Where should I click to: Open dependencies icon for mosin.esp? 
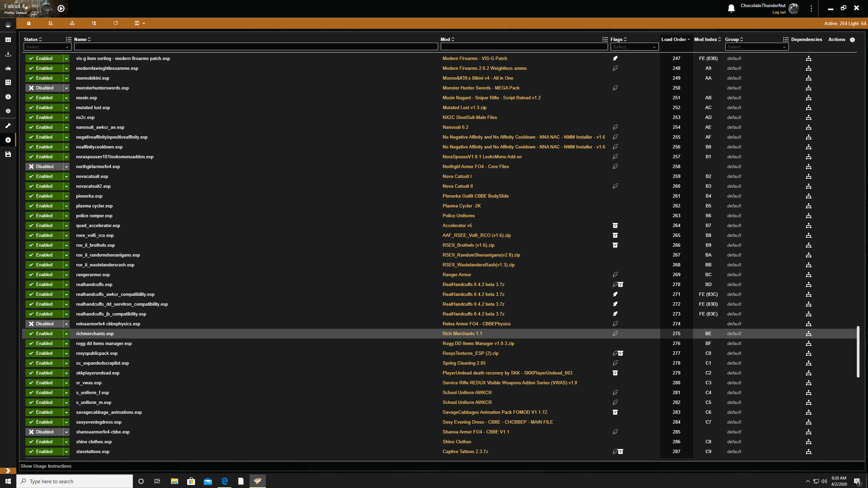(x=809, y=98)
